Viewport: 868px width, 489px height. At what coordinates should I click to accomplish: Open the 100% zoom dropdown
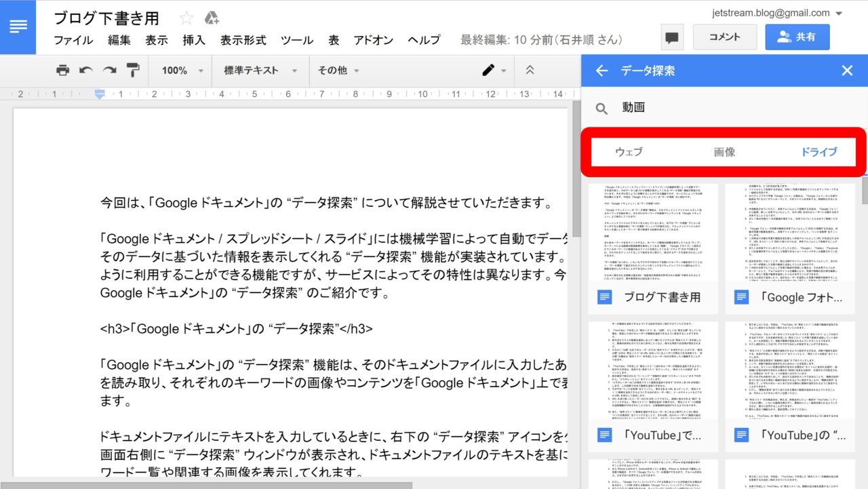click(182, 71)
